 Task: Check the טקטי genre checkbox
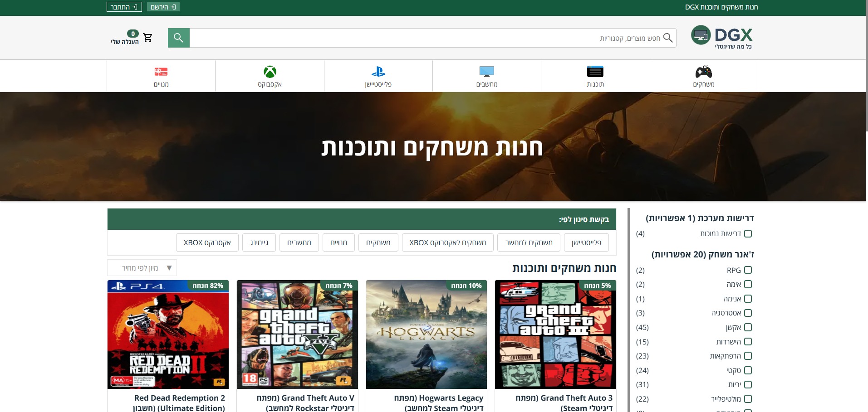[x=748, y=370]
